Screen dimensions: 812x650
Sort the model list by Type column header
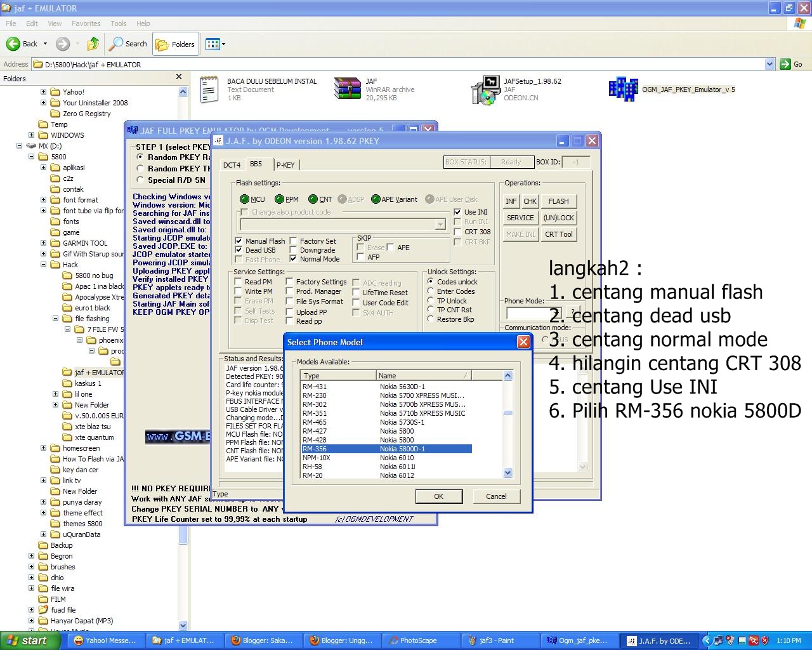(339, 376)
